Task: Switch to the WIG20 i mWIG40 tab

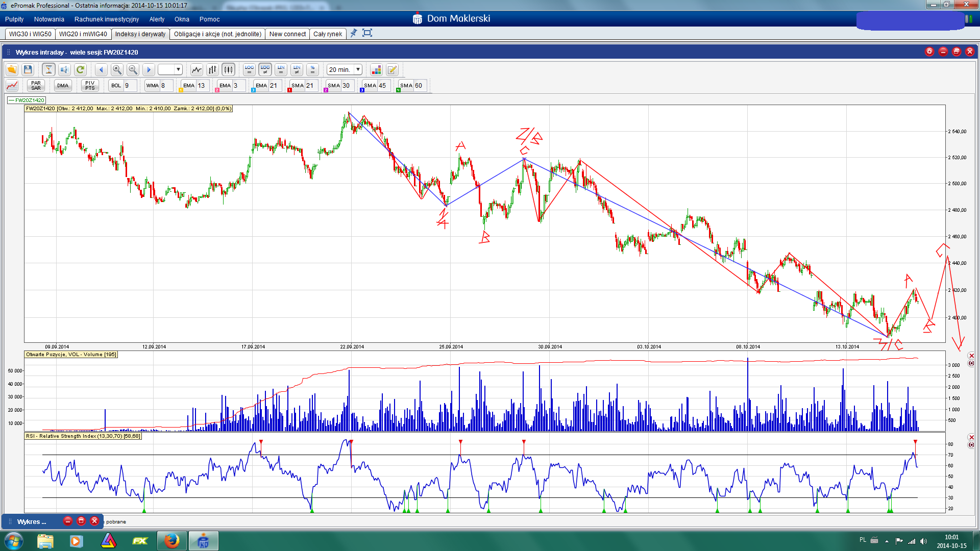Action: tap(83, 34)
